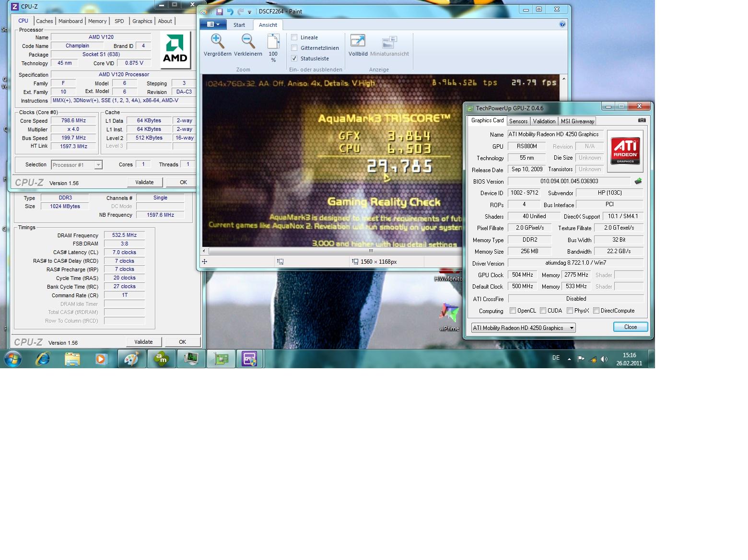Image resolution: width=748 pixels, height=560 pixels.
Task: Open Paint's help via the blue question mark
Action: (x=562, y=24)
